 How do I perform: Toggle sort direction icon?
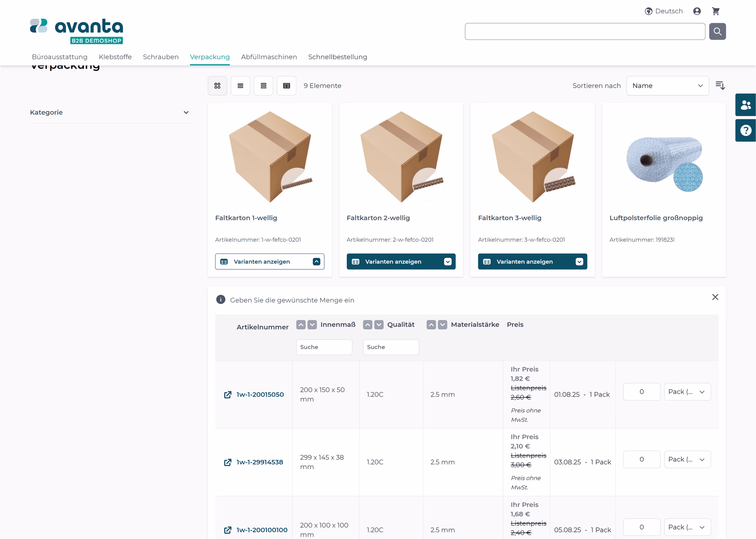point(720,86)
